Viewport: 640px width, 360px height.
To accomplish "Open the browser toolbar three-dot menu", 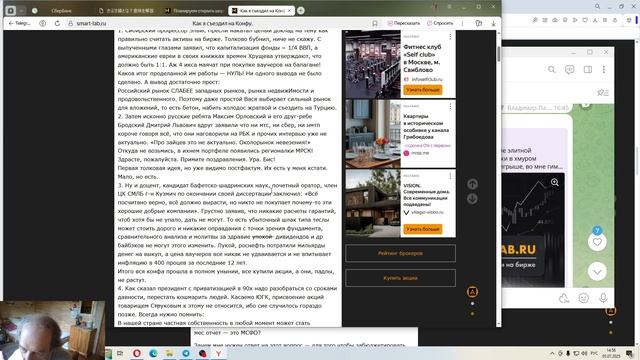I will pyautogui.click(x=462, y=24).
